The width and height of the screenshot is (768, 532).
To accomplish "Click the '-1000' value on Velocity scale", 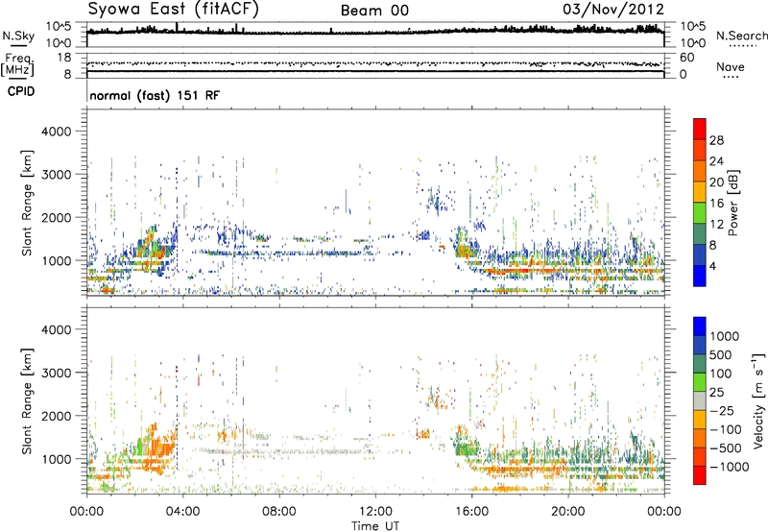I will 729,467.
